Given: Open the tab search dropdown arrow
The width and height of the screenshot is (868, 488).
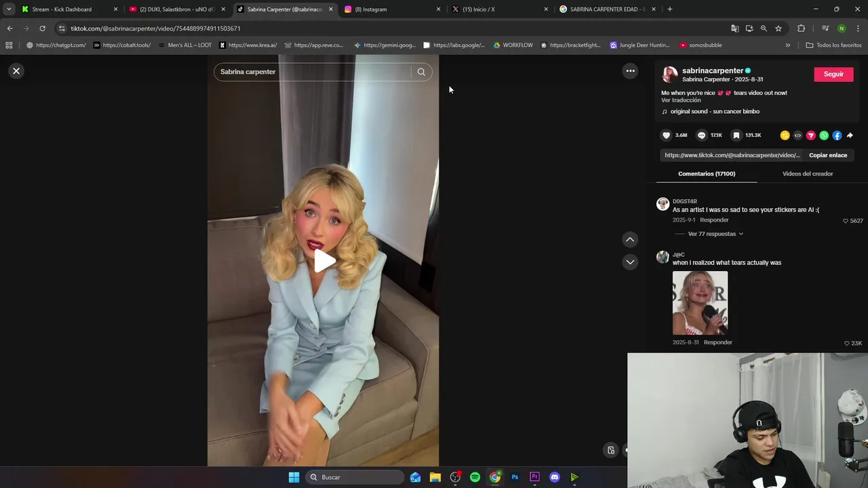Looking at the screenshot, I should [x=8, y=9].
